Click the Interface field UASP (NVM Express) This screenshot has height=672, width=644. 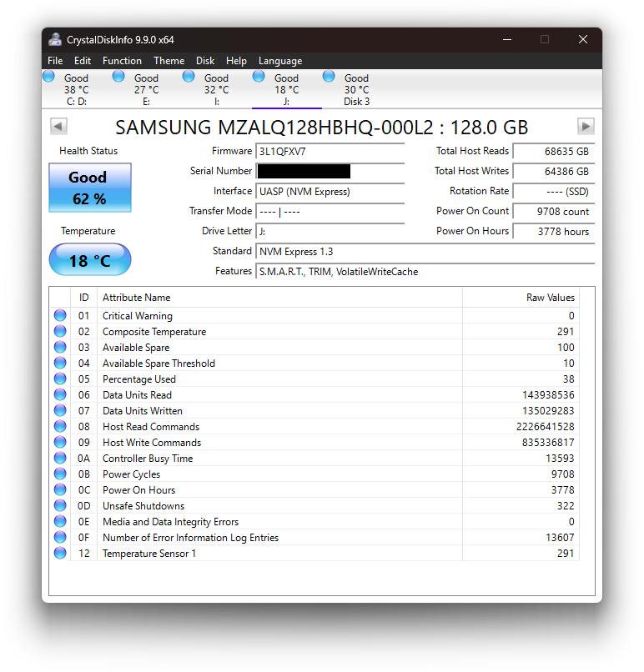pos(330,192)
